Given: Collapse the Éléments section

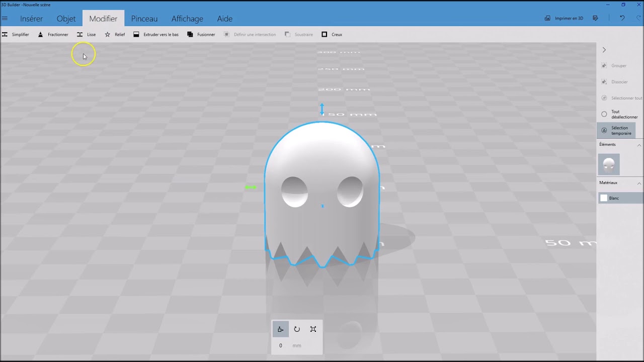Looking at the screenshot, I should tap(639, 145).
